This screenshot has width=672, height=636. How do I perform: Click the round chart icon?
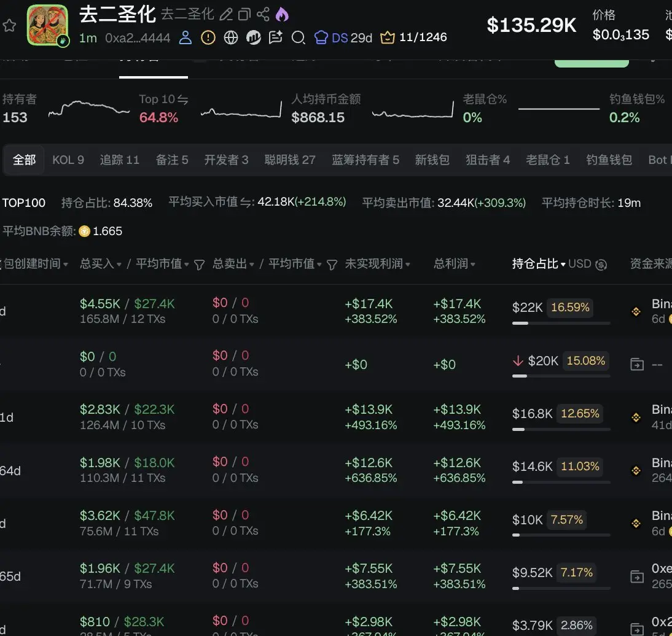(254, 37)
